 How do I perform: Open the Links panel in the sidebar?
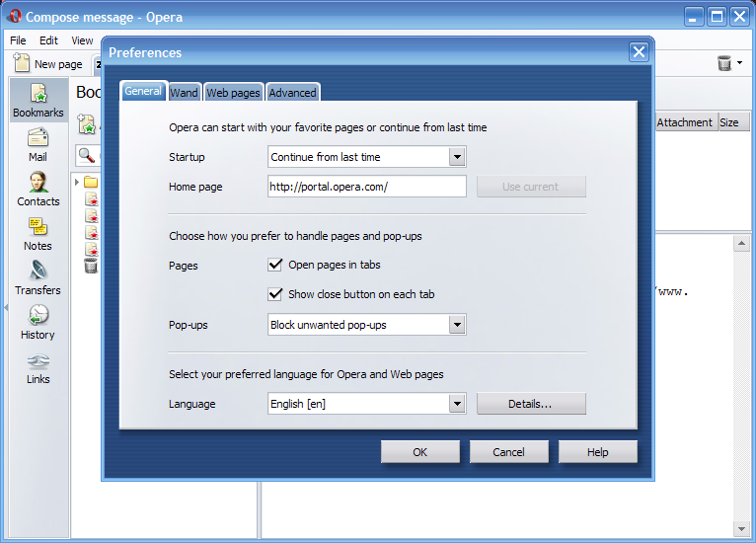38,367
